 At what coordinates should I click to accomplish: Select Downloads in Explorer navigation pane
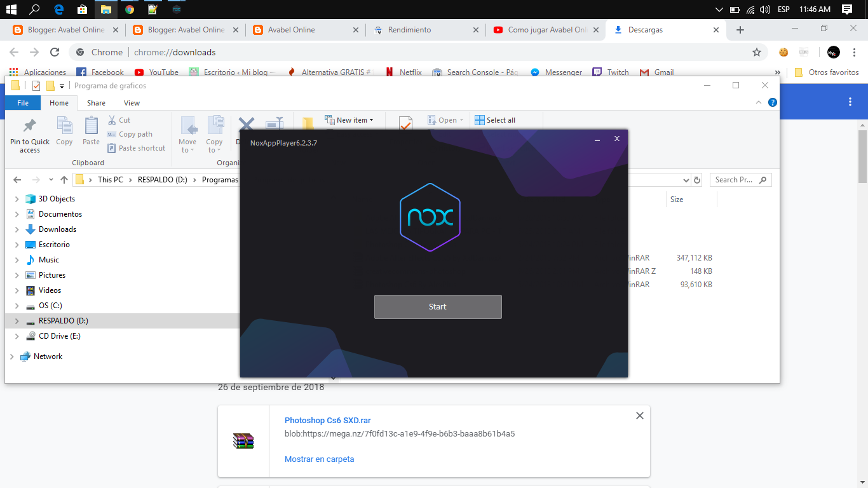click(x=57, y=229)
